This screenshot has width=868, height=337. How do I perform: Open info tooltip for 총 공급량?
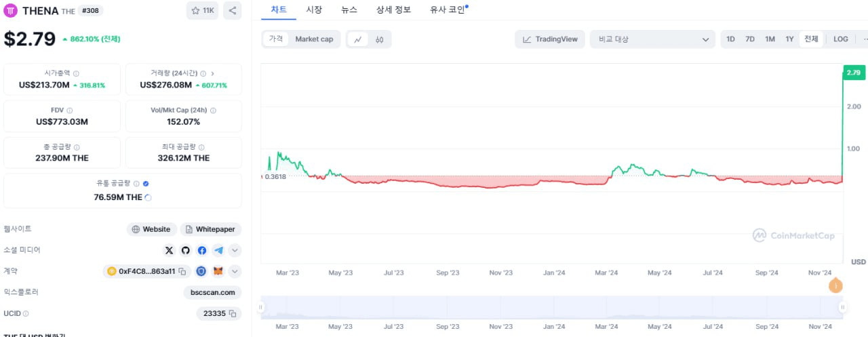point(76,146)
